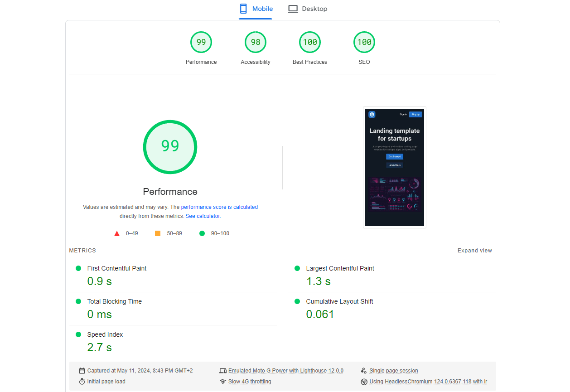This screenshot has height=392, width=570.
Task: Click the Cumulative Layout Shift metric
Action: point(339,301)
